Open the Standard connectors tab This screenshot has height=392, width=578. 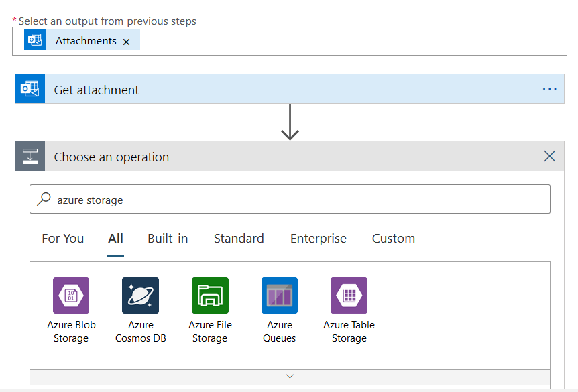coord(239,239)
